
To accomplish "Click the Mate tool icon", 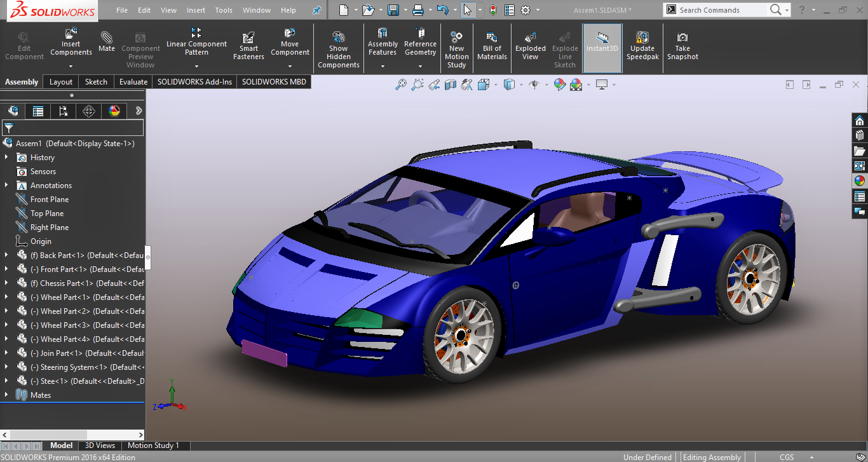I will coord(107,43).
